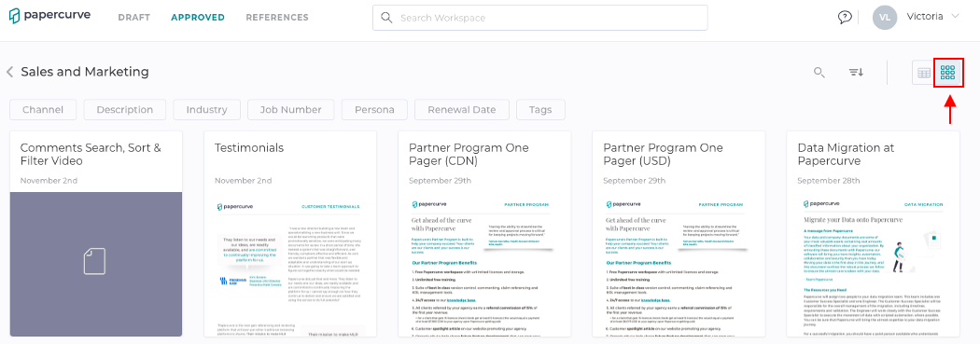The height and width of the screenshot is (344, 980).
Task: Click the folder search magnifier icon
Action: pyautogui.click(x=819, y=73)
